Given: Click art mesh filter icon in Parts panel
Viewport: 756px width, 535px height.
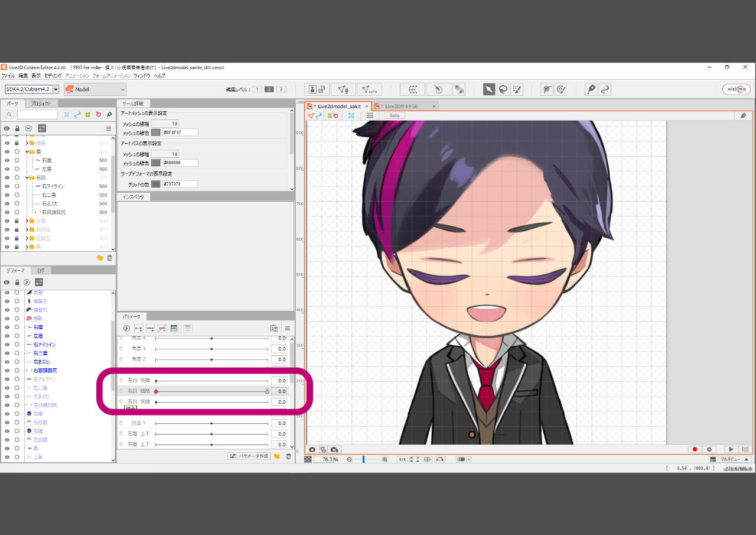Looking at the screenshot, I should click(67, 115).
